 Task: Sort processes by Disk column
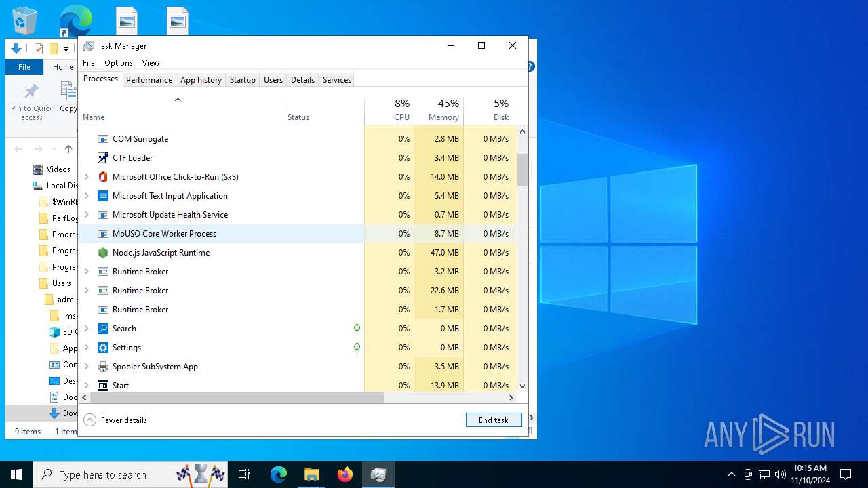pyautogui.click(x=488, y=111)
